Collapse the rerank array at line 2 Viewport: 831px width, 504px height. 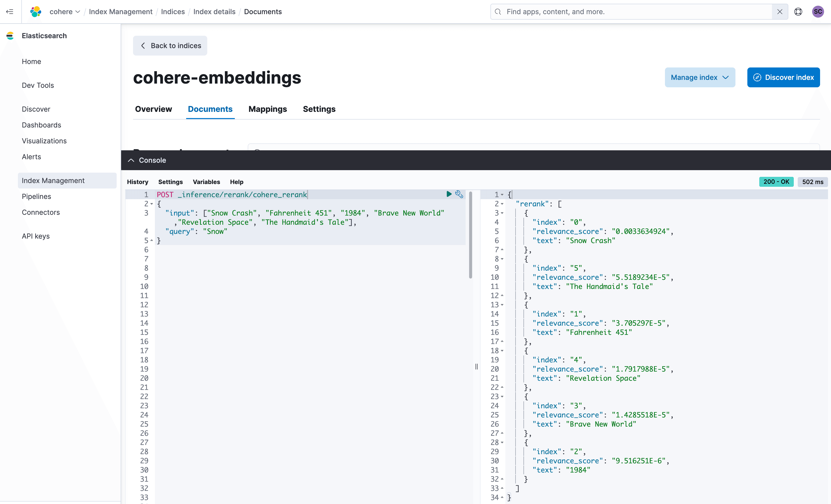pyautogui.click(x=502, y=204)
